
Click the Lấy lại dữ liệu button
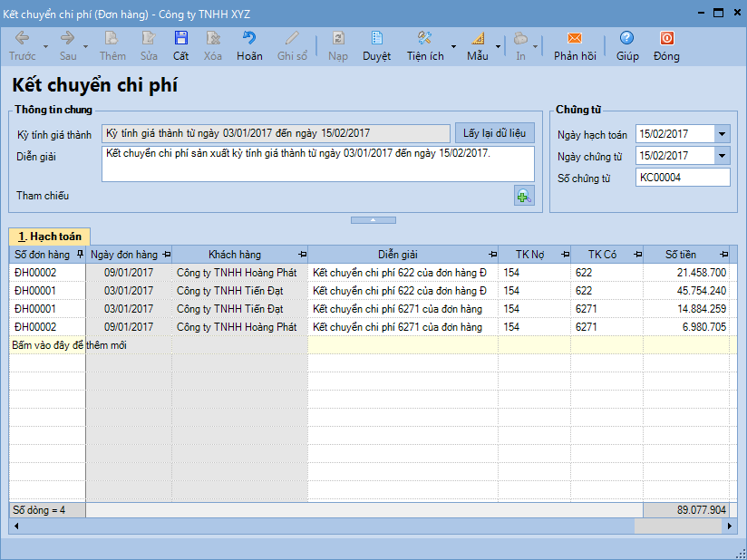tap(494, 133)
